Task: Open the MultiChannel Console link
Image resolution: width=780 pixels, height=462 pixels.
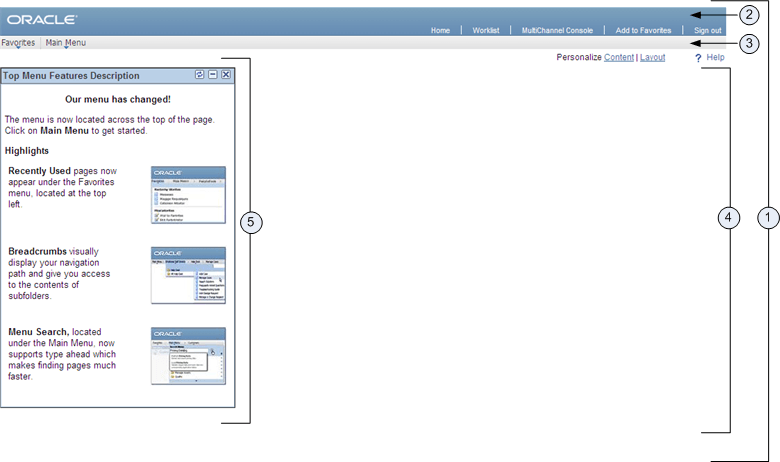Action: tap(557, 30)
